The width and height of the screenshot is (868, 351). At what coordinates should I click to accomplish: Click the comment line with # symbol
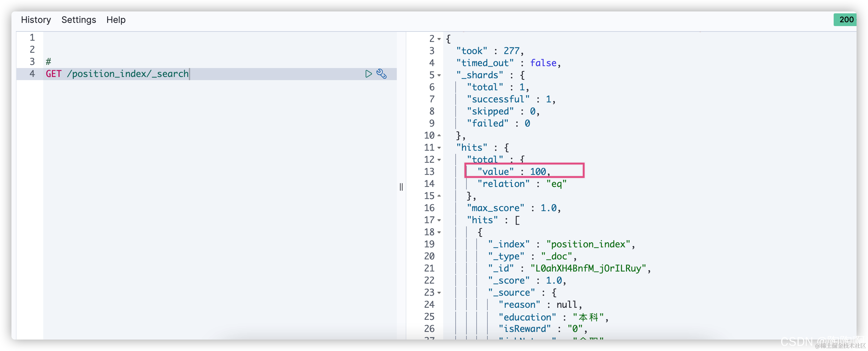click(49, 62)
